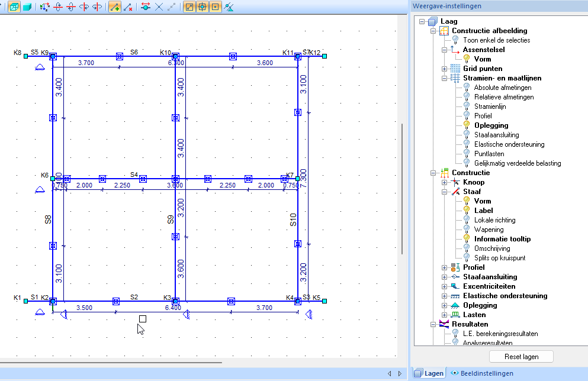
Task: Click the Resultaten icon in tree
Action: [x=444, y=324]
